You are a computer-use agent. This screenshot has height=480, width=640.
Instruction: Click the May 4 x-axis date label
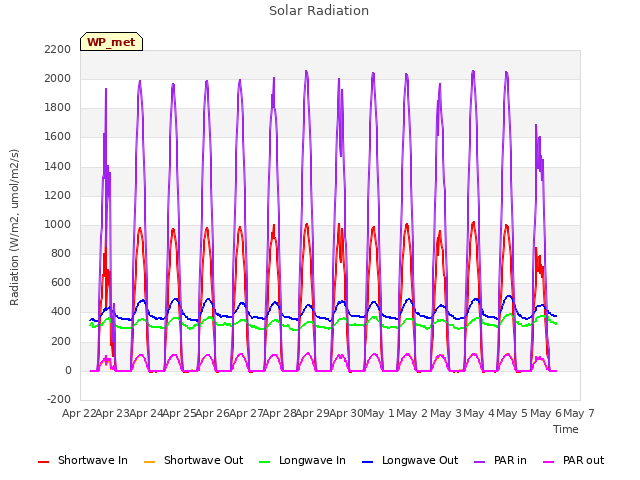pyautogui.click(x=479, y=413)
